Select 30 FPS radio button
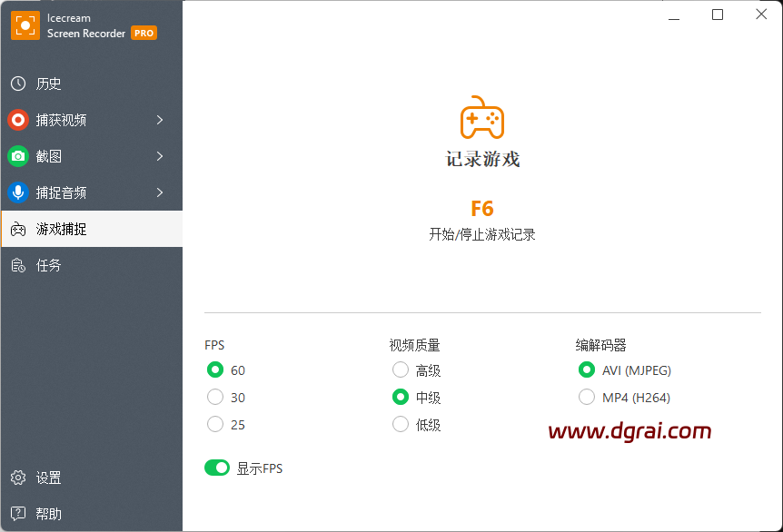Image resolution: width=783 pixels, height=532 pixels. 215,398
